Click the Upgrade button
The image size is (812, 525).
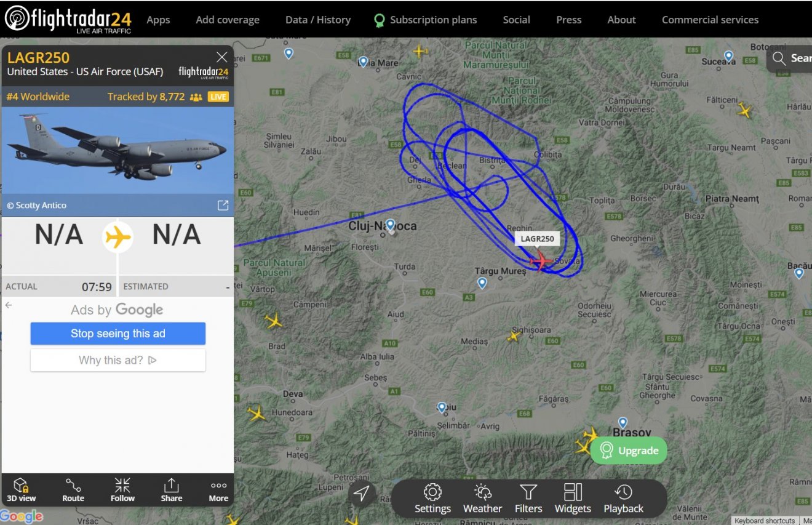coord(629,451)
